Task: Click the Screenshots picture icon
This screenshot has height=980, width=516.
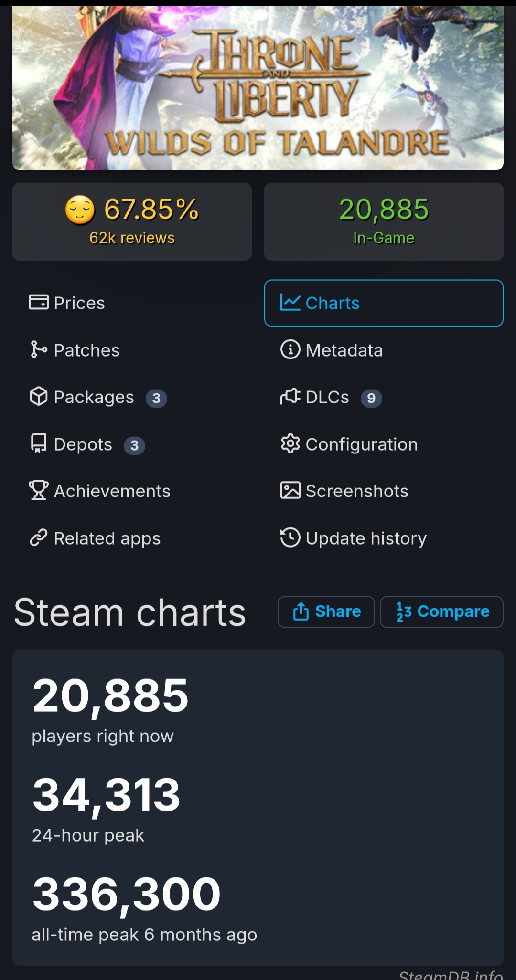Action: pos(290,491)
